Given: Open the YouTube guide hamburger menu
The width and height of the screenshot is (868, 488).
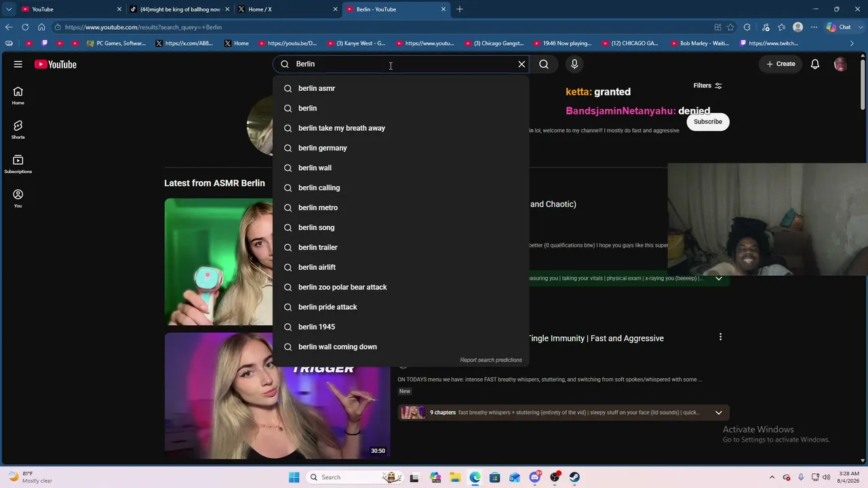Looking at the screenshot, I should (x=18, y=64).
